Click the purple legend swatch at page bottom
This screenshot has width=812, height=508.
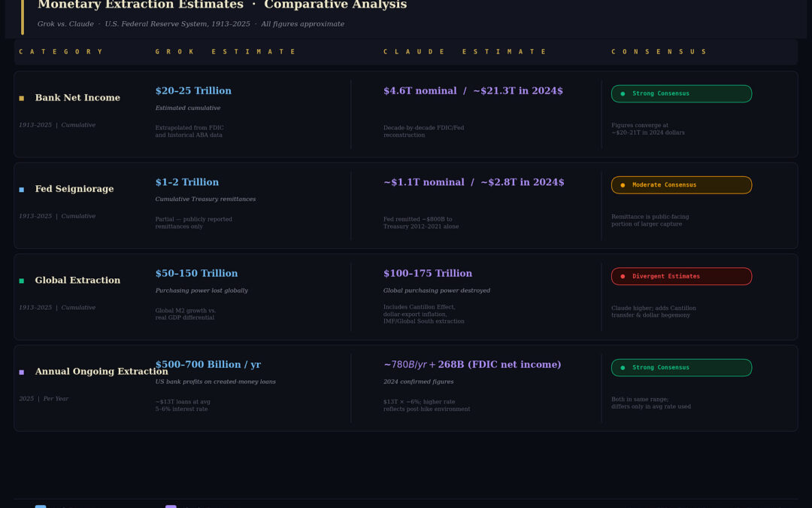[x=171, y=506]
